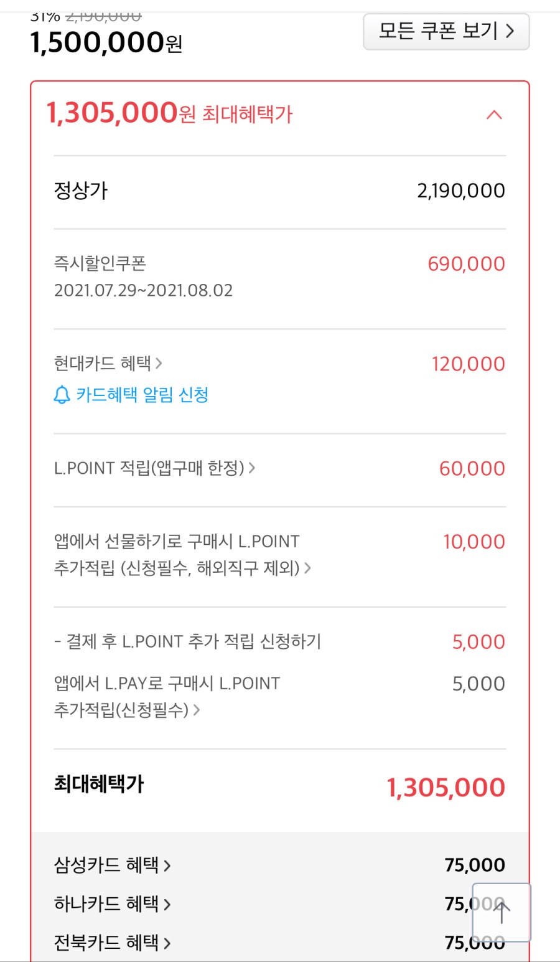560x962 pixels.
Task: Open 하나카드 혜택 details
Action: (x=112, y=903)
